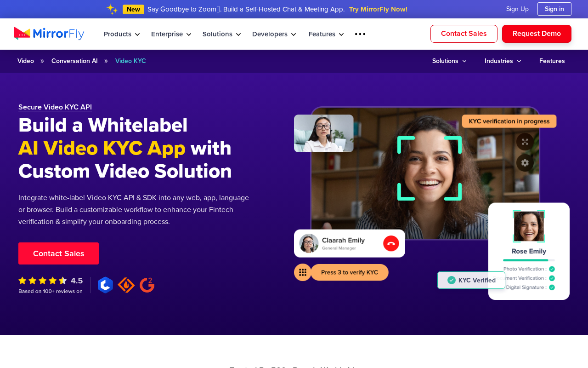Screen dimensions: 588x368
Task: Click the G2 review logo
Action: point(147,285)
